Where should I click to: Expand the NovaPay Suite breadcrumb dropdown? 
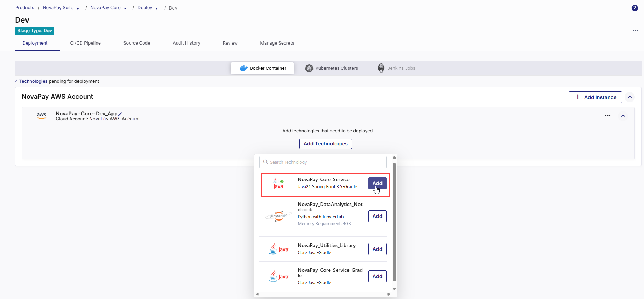[78, 8]
